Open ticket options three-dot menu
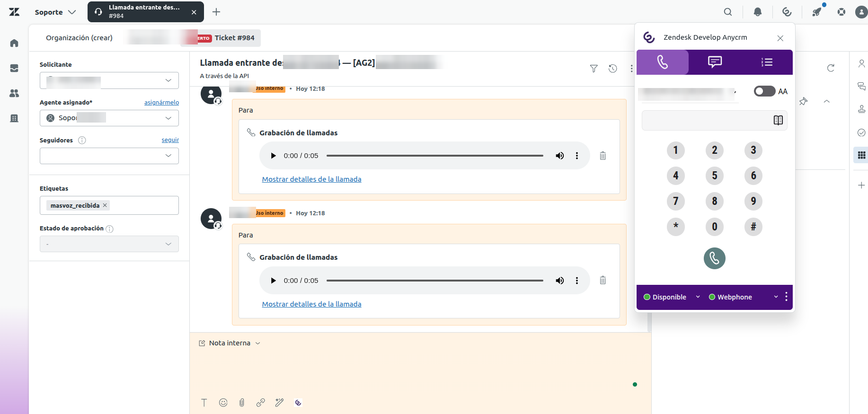The width and height of the screenshot is (868, 414). pos(631,69)
